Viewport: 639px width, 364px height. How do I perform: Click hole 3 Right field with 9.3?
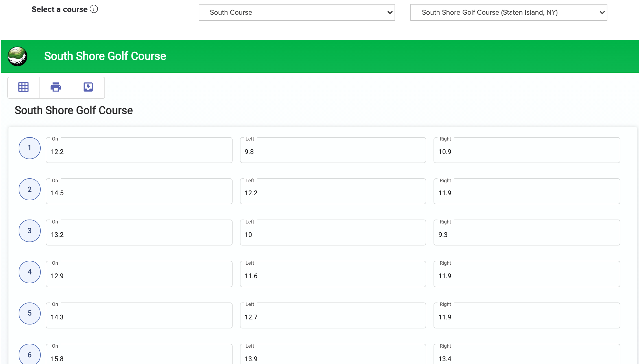pos(527,233)
